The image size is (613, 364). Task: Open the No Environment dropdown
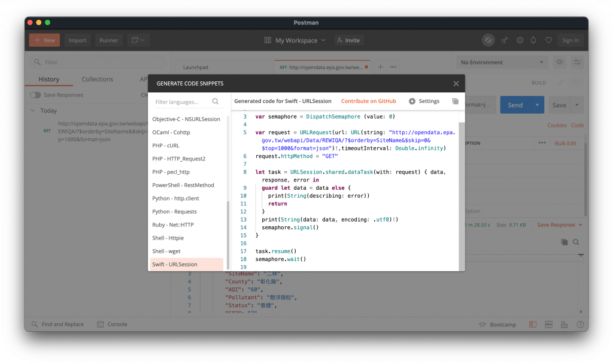502,62
